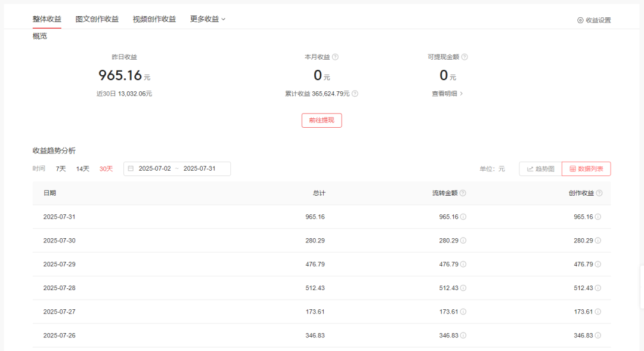Click info icon beside 流转金额 280.29

tap(463, 241)
